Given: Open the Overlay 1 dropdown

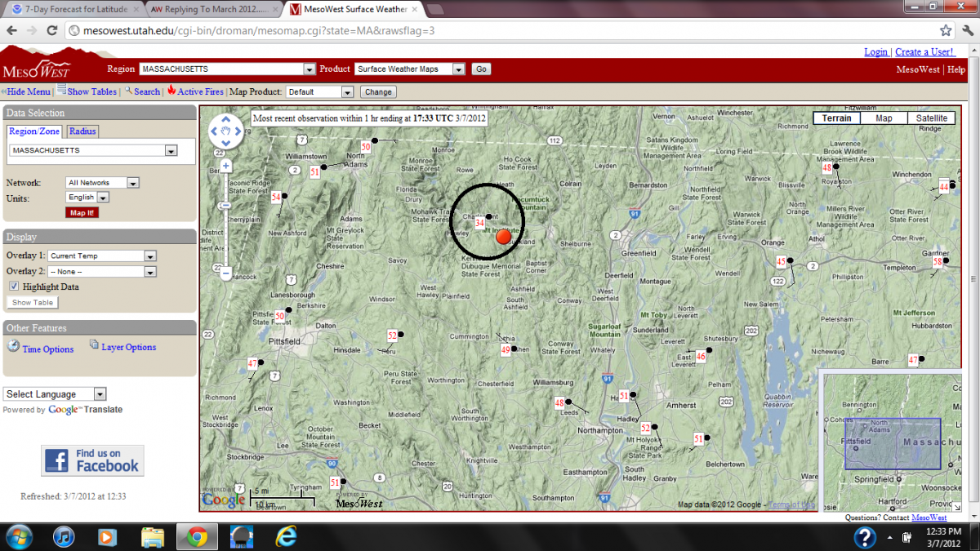Looking at the screenshot, I should tap(101, 256).
